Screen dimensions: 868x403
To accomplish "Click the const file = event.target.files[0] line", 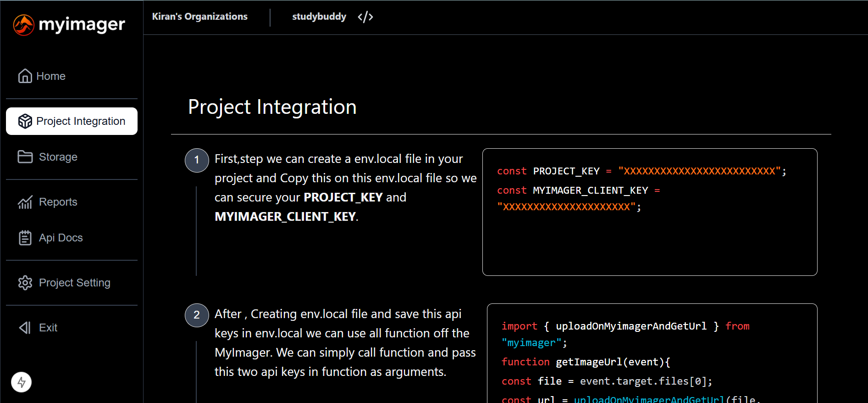I will tap(607, 381).
